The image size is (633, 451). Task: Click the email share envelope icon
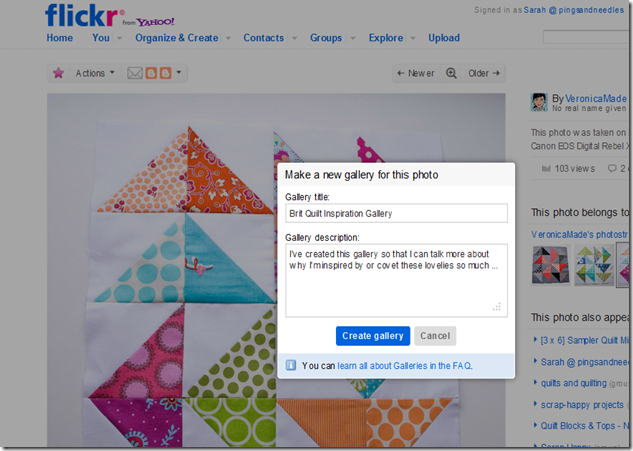click(x=135, y=73)
